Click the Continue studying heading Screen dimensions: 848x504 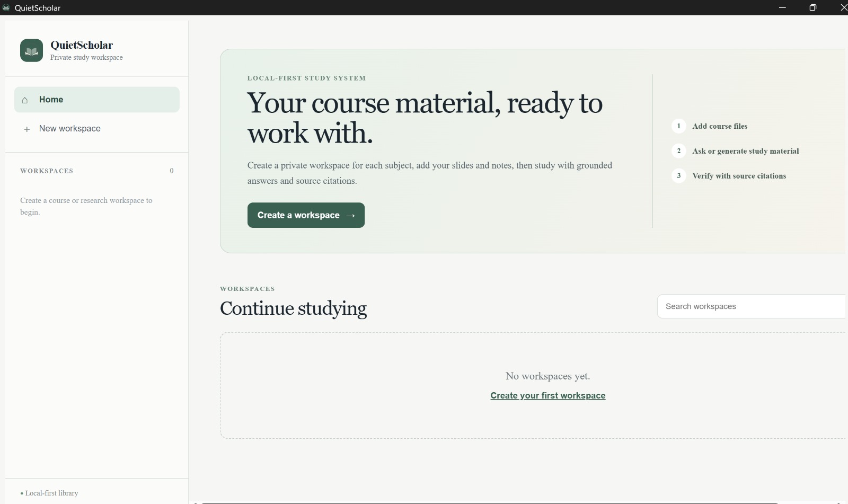click(x=293, y=308)
